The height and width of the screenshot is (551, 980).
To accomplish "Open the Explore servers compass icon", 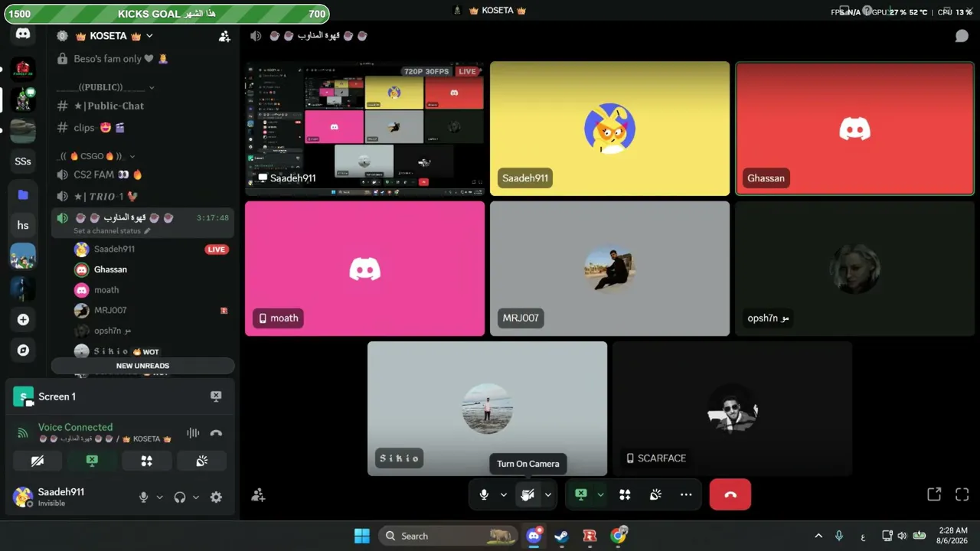I will click(x=23, y=350).
